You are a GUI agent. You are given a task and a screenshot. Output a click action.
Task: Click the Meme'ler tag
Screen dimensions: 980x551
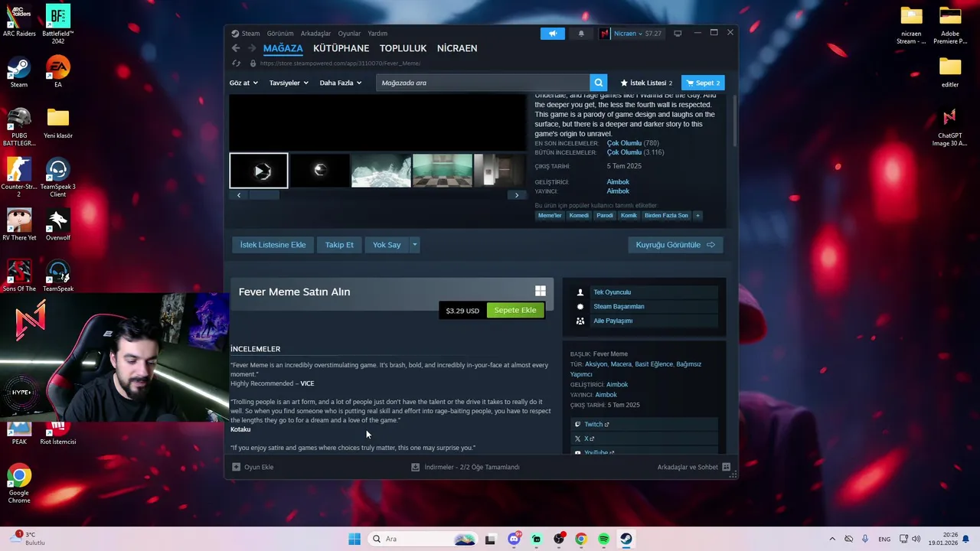coord(550,215)
